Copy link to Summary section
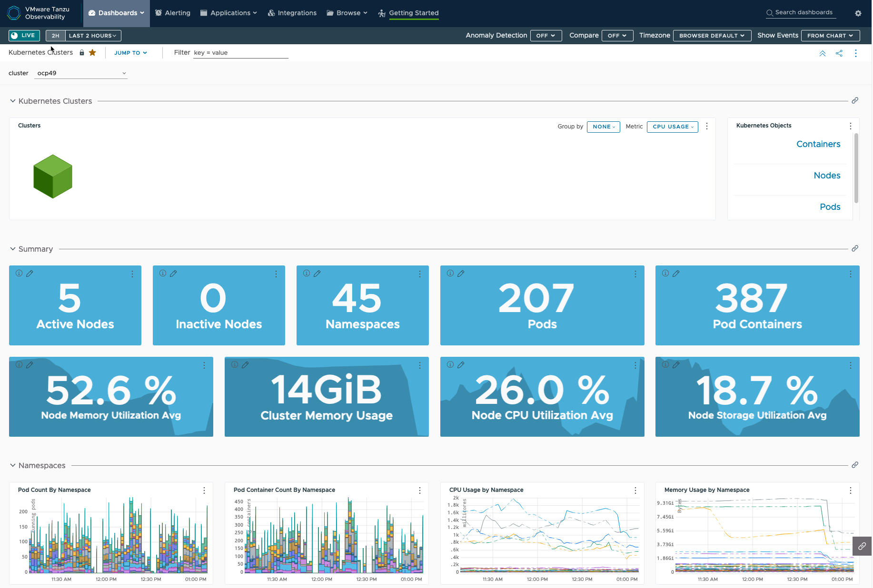The height and width of the screenshot is (588, 873). click(x=855, y=248)
